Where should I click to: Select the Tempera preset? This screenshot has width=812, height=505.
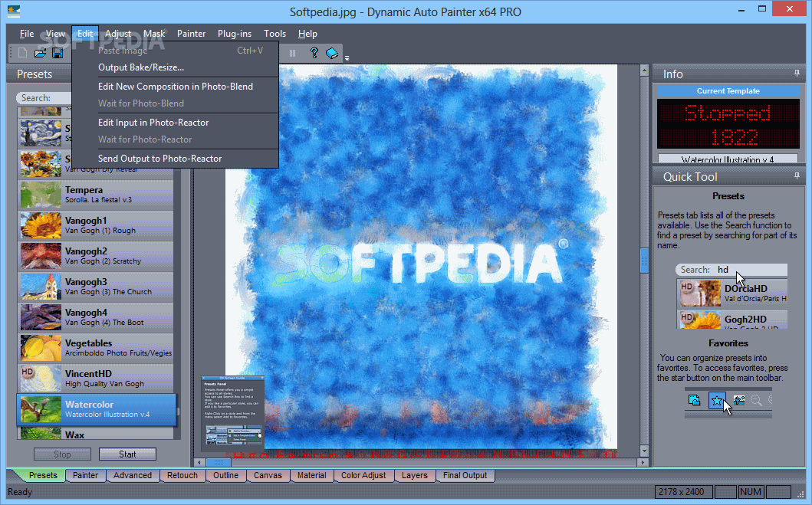coord(97,195)
